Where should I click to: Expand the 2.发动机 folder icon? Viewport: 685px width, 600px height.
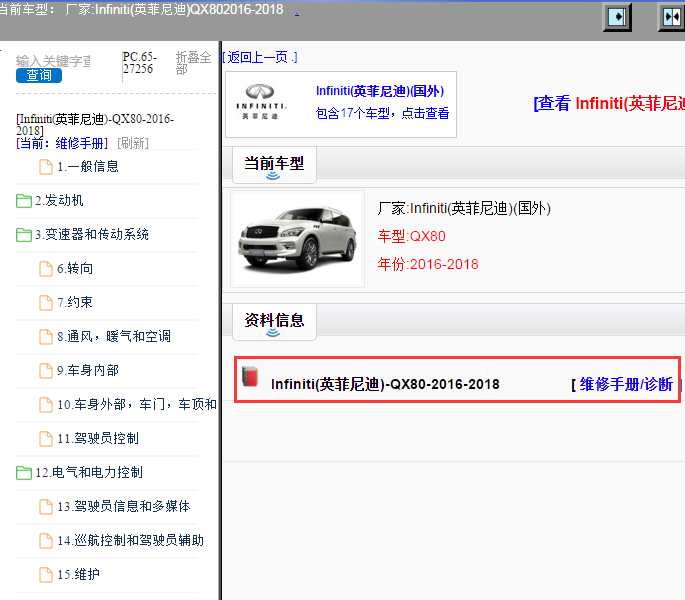point(24,201)
